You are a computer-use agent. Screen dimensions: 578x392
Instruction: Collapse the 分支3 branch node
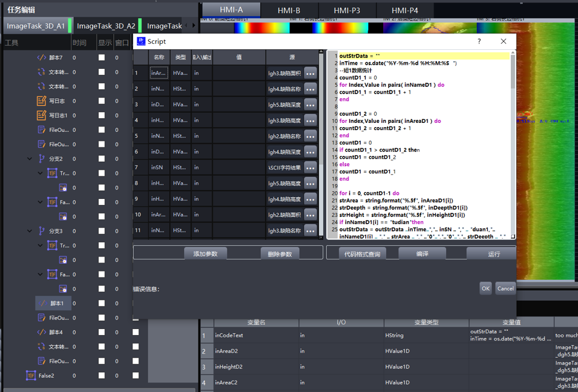click(29, 231)
